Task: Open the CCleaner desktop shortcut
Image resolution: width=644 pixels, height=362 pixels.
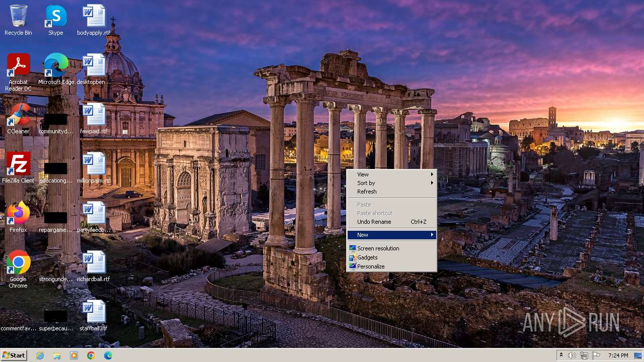Action: 18,119
